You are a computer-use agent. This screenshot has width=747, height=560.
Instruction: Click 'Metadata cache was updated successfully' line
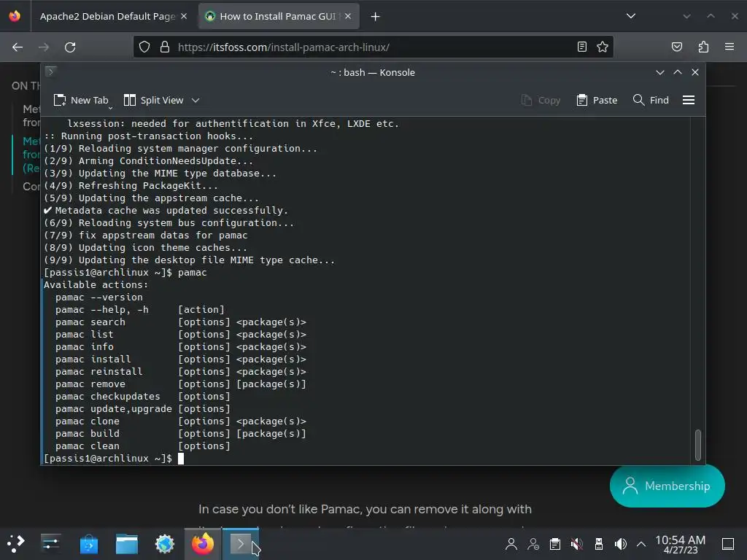pos(166,211)
